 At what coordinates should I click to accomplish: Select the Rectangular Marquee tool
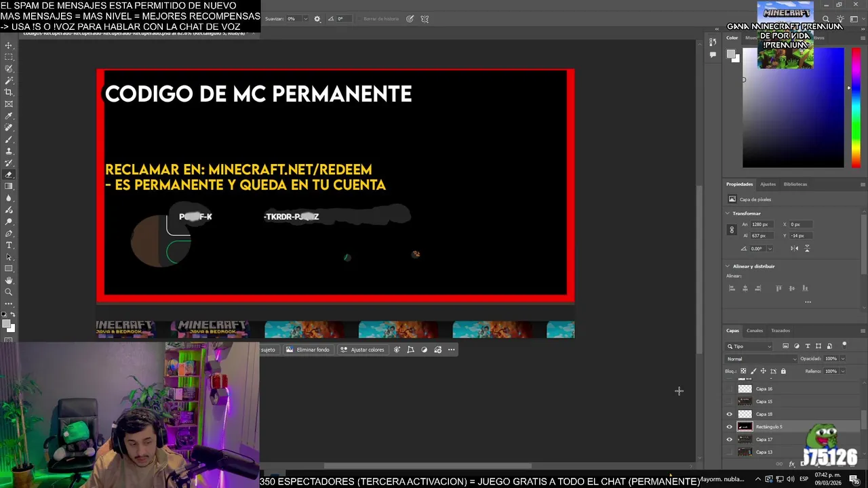coord(9,57)
